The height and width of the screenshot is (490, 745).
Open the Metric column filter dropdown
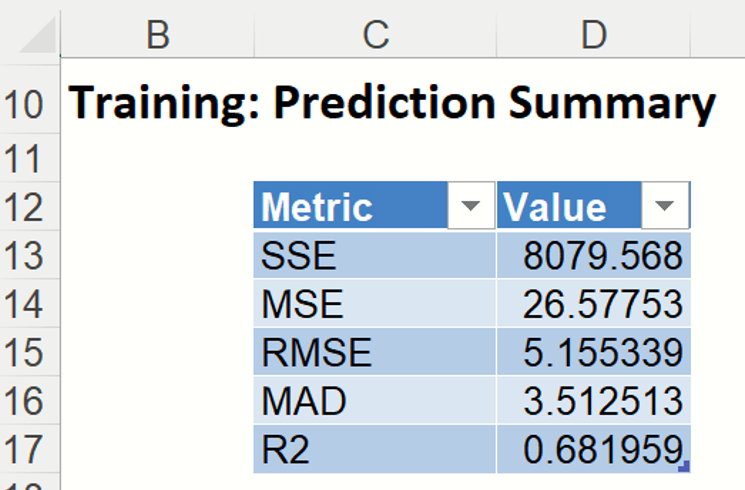pos(470,207)
